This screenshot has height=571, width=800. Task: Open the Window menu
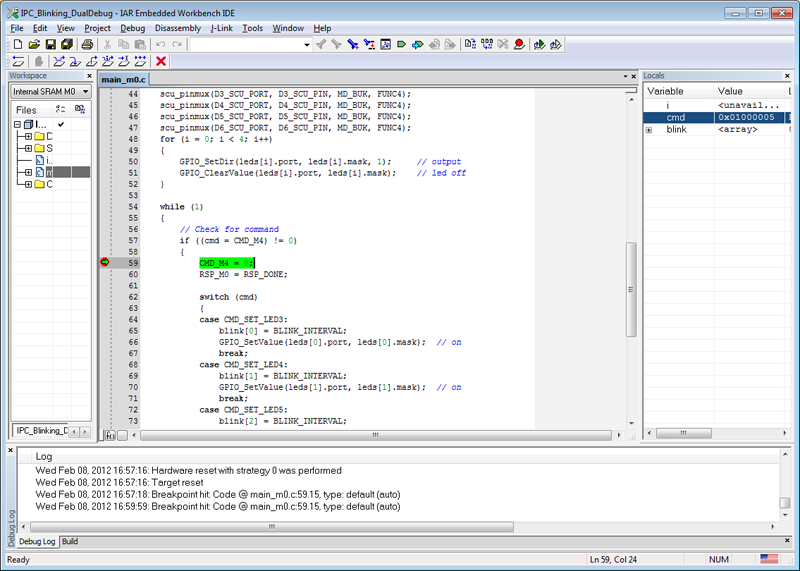tap(288, 28)
